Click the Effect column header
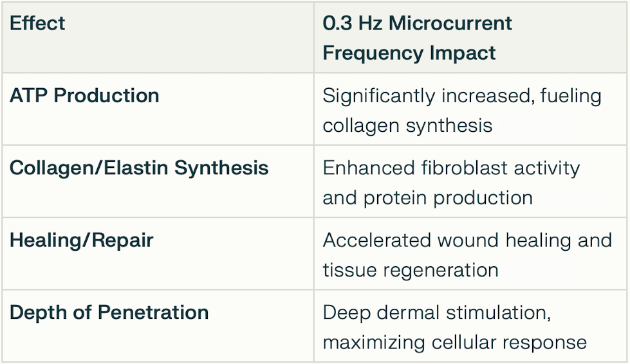The width and height of the screenshot is (630, 364). pos(37,23)
